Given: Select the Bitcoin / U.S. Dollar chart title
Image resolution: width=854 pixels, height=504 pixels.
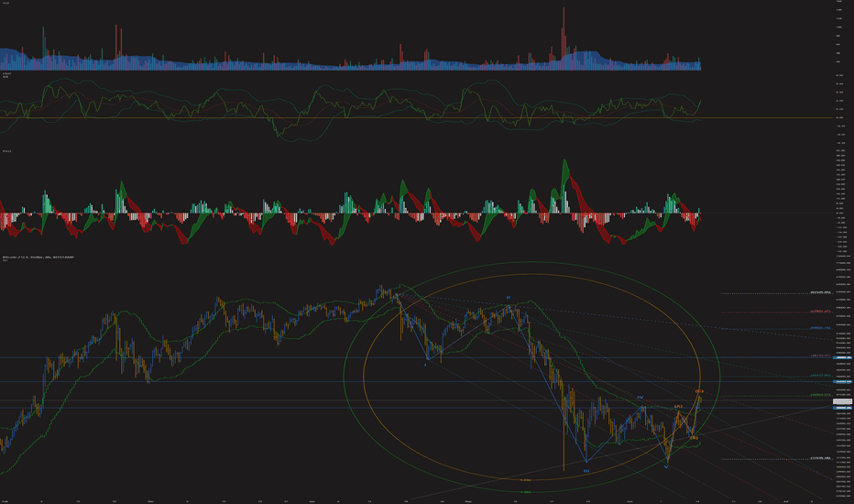Looking at the screenshot, I should click(x=38, y=257).
